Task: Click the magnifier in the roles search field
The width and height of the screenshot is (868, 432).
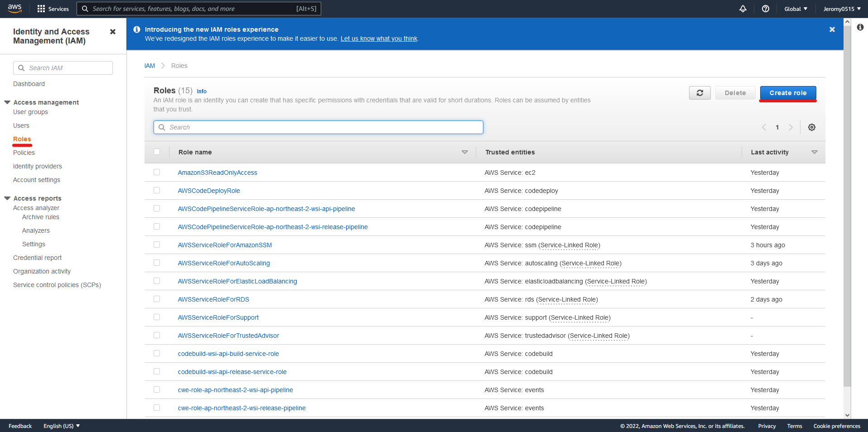Action: [x=162, y=127]
